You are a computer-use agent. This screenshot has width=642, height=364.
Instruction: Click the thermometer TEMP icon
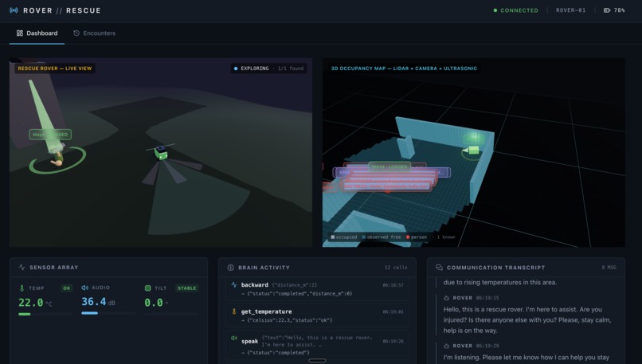pos(22,288)
